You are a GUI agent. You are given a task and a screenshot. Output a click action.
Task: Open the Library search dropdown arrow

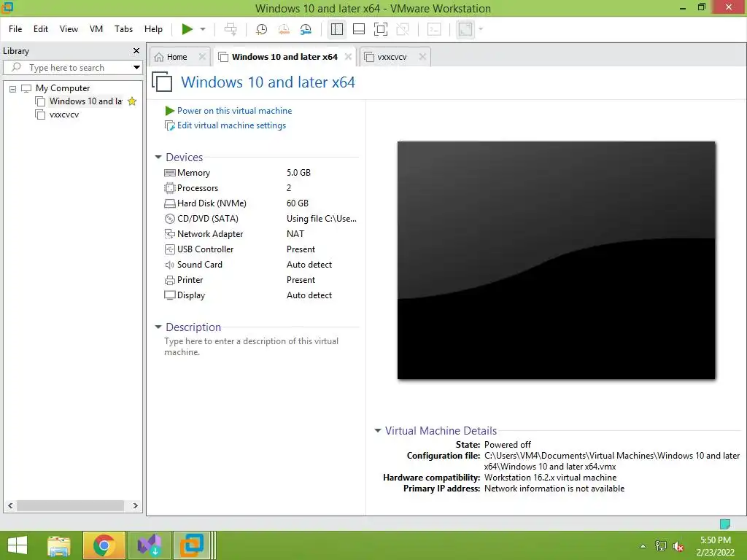[x=136, y=67]
